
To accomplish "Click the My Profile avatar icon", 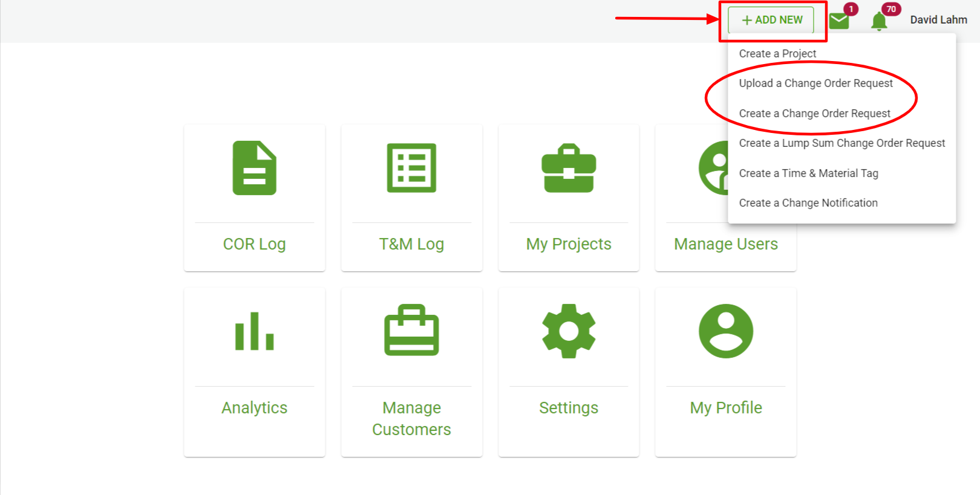I will click(x=726, y=331).
